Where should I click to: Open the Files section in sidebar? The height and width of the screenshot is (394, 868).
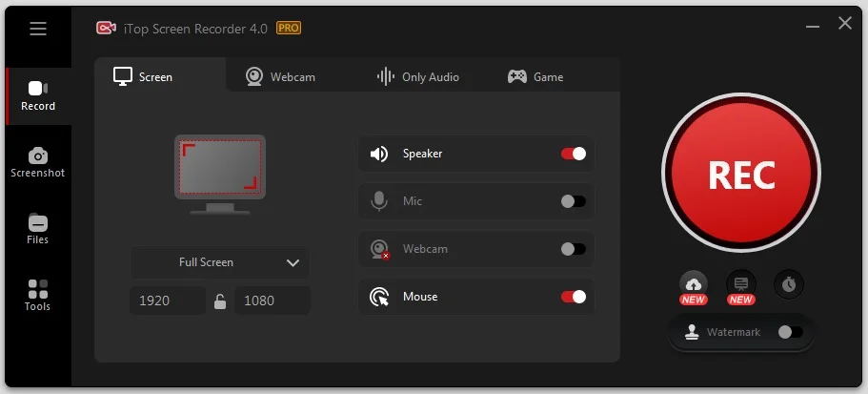(38, 229)
